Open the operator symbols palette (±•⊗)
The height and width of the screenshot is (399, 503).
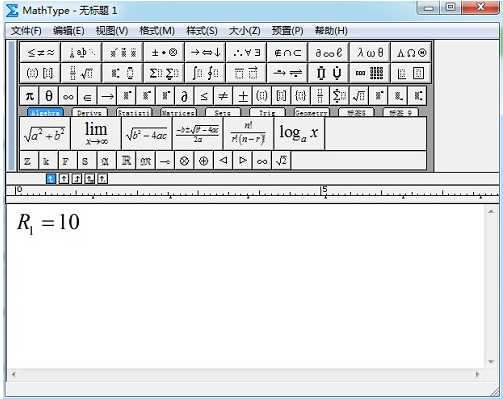164,52
